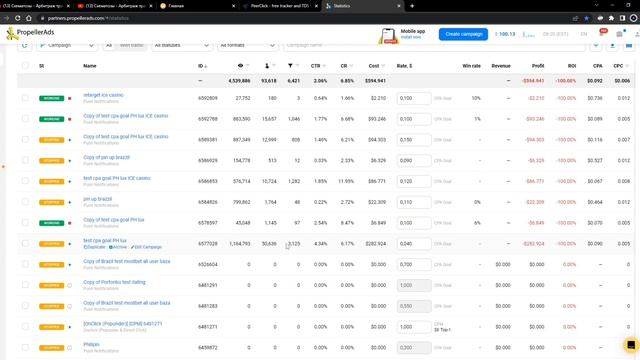The height and width of the screenshot is (360, 640).
Task: Sort by impressions eye icon column
Action: point(240,66)
